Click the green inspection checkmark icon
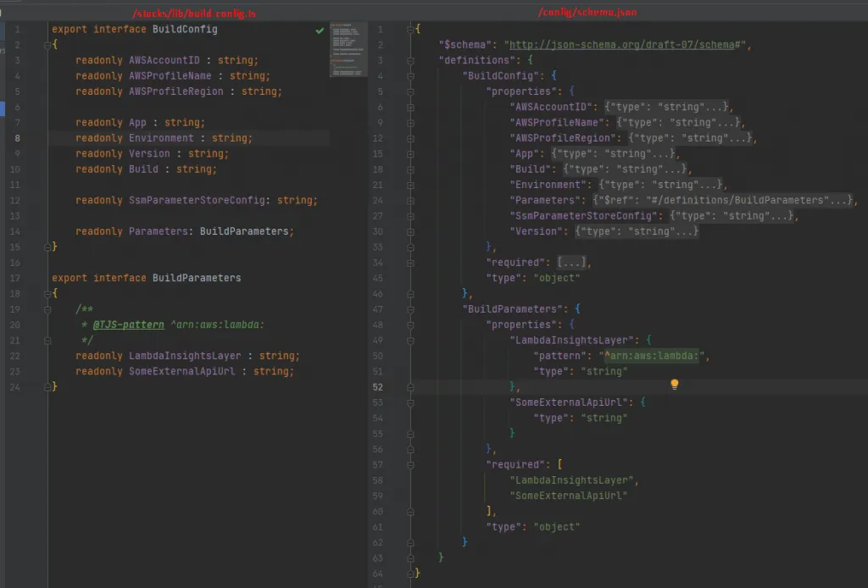This screenshot has width=868, height=588. [x=320, y=30]
